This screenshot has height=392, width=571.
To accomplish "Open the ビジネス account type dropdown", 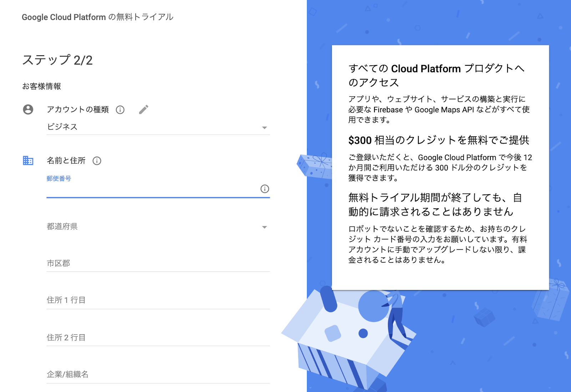I will click(158, 127).
